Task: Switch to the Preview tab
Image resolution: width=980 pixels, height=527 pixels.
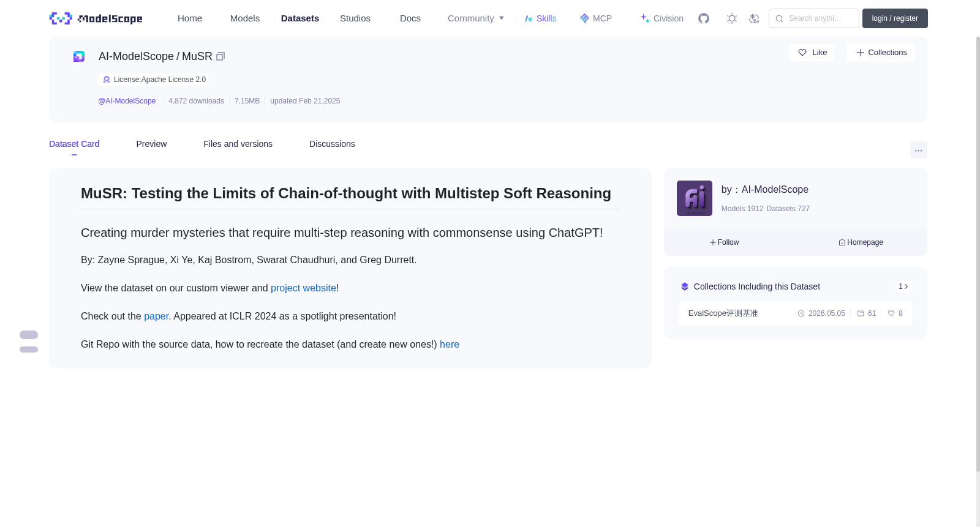Action: pos(151,144)
